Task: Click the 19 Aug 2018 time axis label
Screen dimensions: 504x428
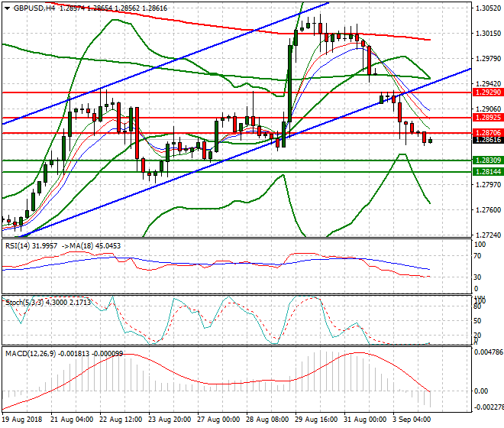Action: coord(22,420)
